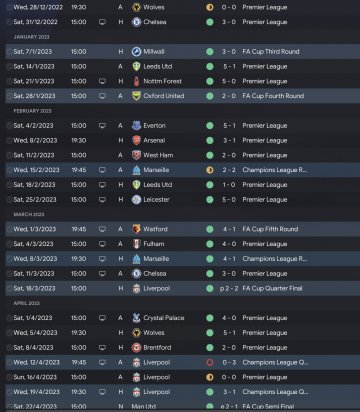The height and width of the screenshot is (412, 360).
Task: Open the 2-2 Marseille away result
Action: [x=229, y=170]
